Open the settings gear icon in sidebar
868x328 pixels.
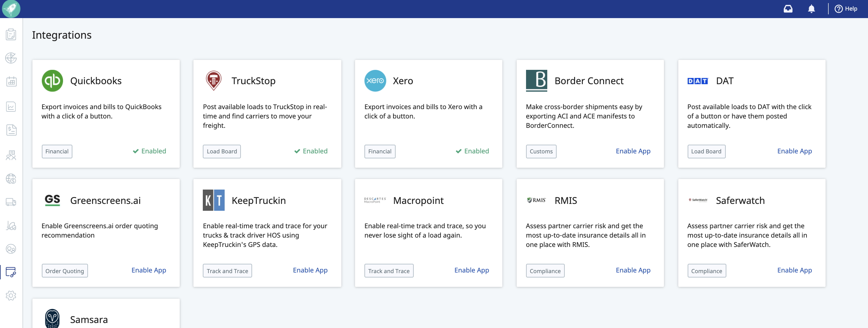[11, 295]
